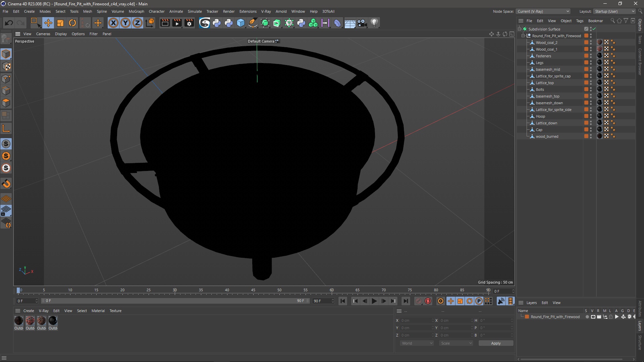Viewport: 644px width, 362px height.
Task: Toggle visibility dots for Wood_coal_2
Action: pos(591,42)
